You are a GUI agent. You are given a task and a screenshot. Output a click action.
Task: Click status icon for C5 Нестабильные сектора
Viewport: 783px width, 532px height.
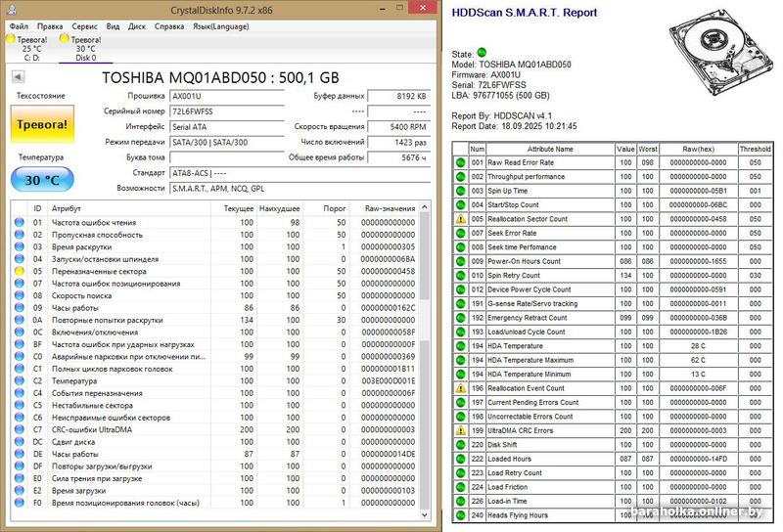[20, 405]
